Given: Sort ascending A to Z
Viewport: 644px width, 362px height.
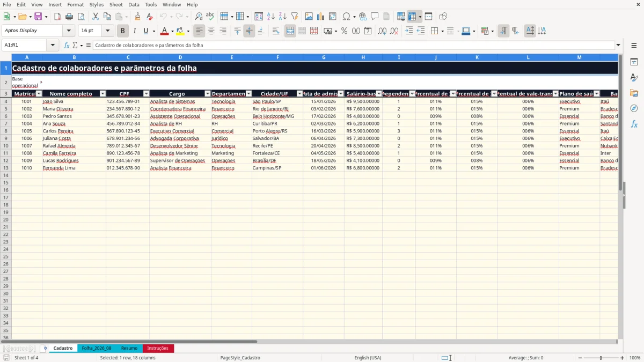Looking at the screenshot, I should [271, 17].
